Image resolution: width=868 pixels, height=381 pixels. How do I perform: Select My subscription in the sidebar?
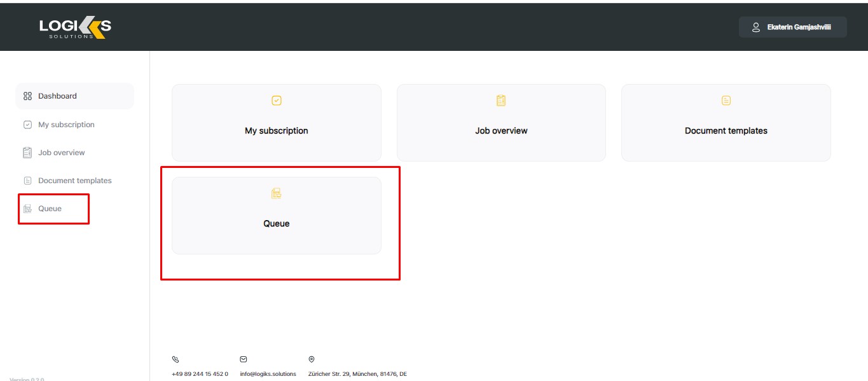pos(66,125)
